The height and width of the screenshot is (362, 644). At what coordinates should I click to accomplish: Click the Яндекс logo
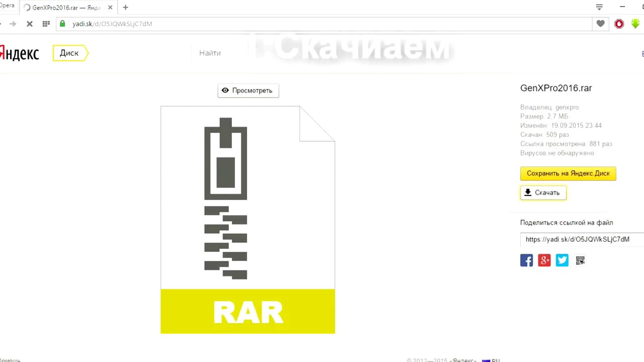point(19,53)
